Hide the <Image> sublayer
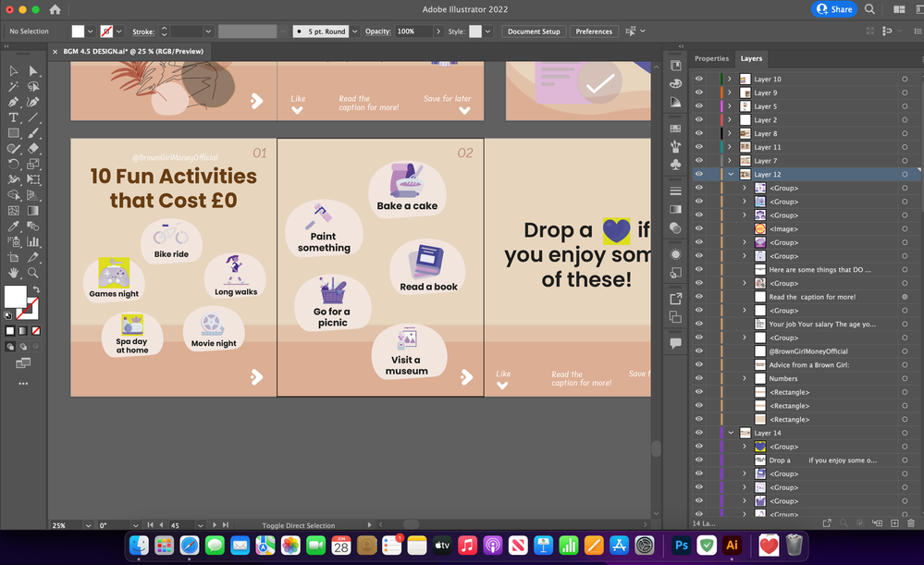The image size is (924, 565). (x=699, y=228)
